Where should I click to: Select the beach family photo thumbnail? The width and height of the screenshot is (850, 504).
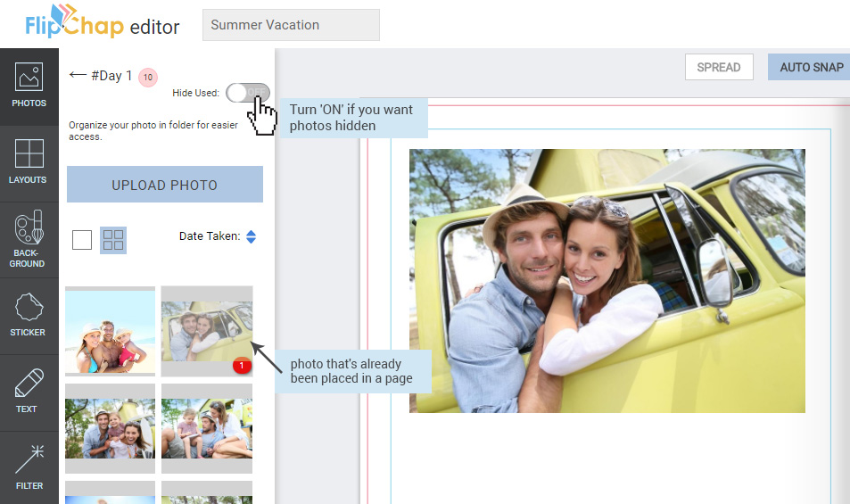pos(110,331)
